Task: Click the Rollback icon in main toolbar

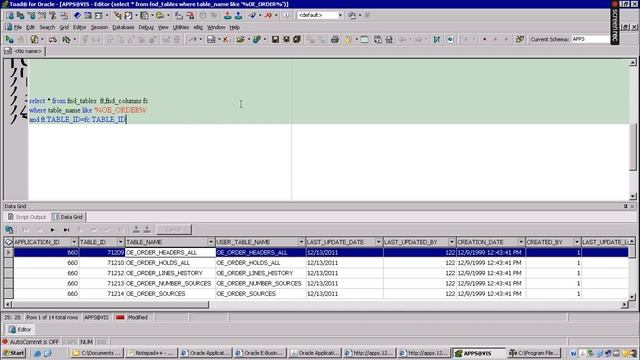Action: [238, 16]
